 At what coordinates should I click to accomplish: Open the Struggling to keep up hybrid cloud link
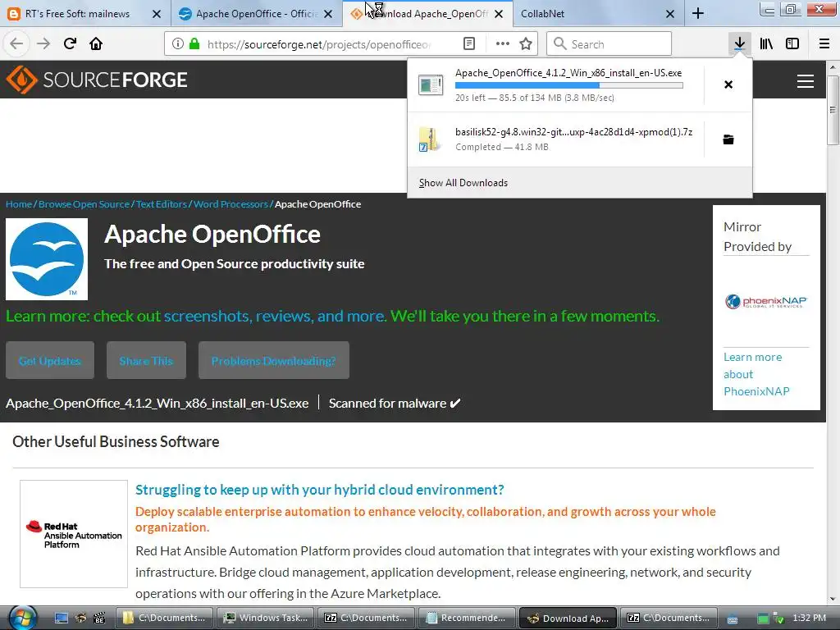tap(320, 490)
